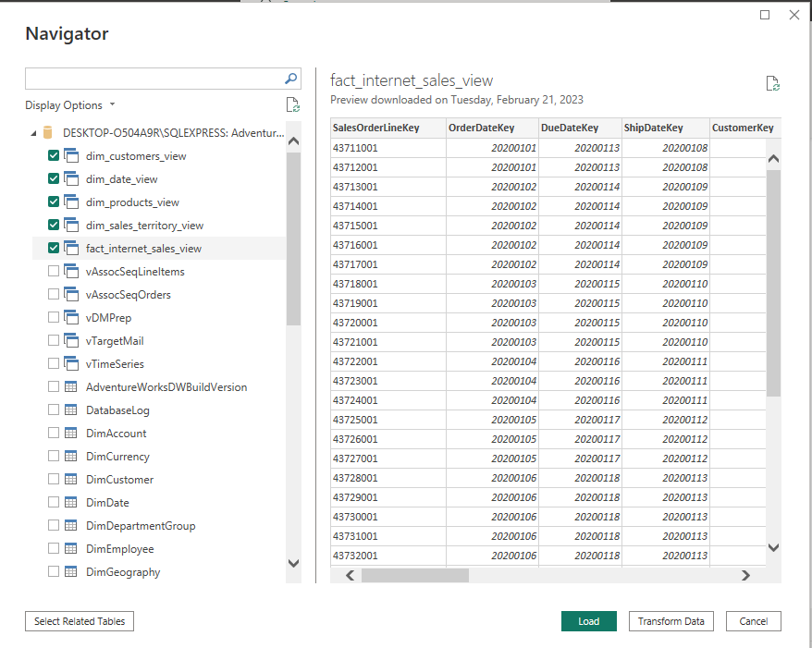Image resolution: width=812 pixels, height=648 pixels.
Task: Uncheck the dim_date_view checkbox
Action: [x=54, y=178]
